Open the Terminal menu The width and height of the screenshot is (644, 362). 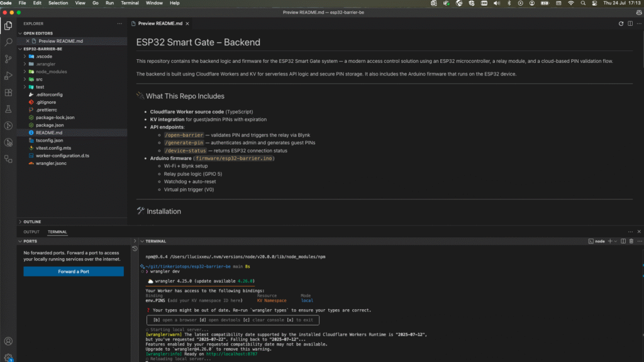coord(130,3)
